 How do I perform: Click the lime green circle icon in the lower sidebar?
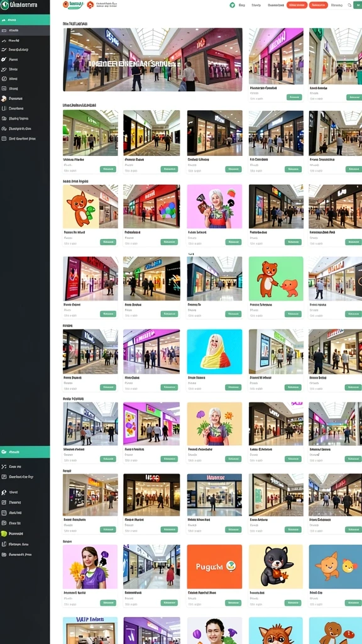[x=4, y=533]
